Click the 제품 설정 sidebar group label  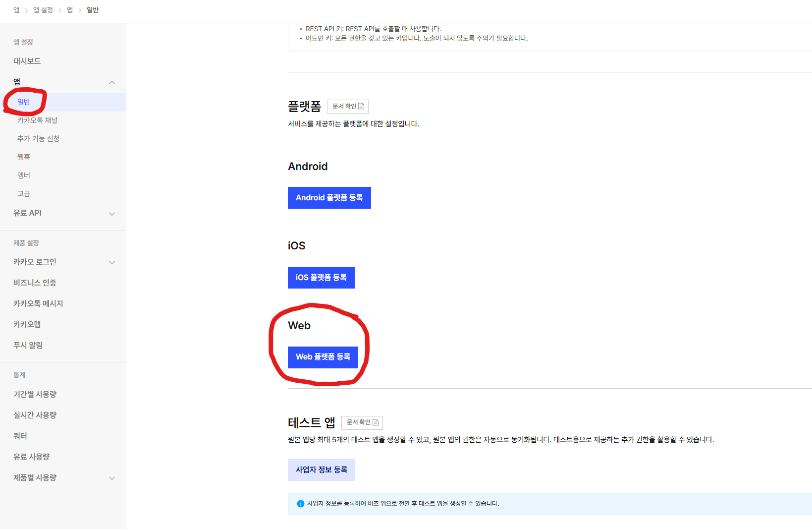click(26, 243)
